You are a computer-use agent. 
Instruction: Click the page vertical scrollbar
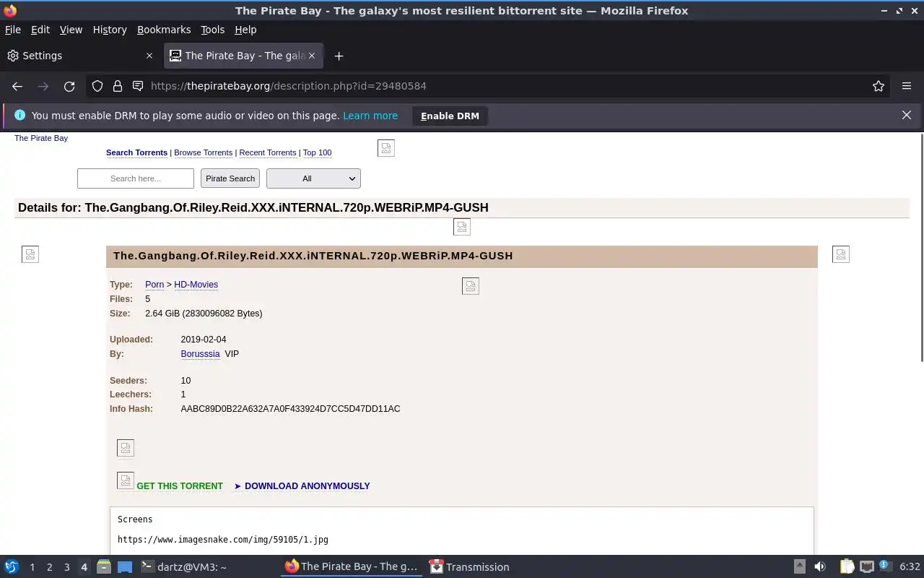coord(920,247)
